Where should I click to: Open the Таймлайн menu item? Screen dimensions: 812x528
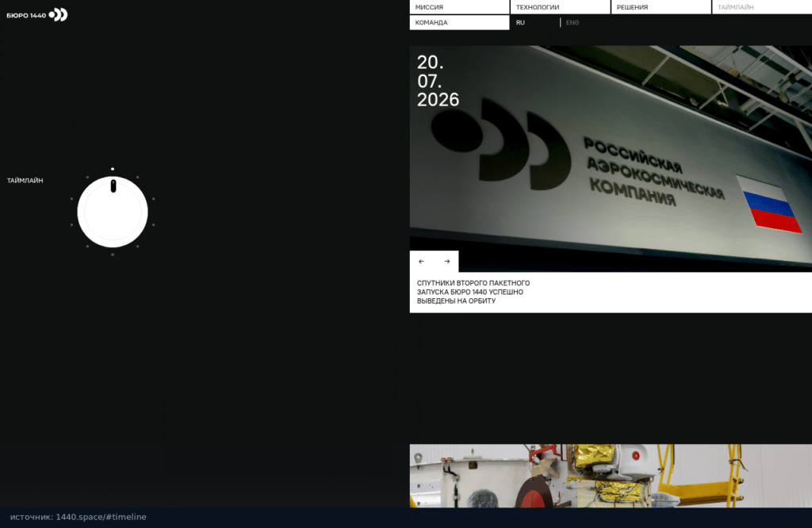762,7
